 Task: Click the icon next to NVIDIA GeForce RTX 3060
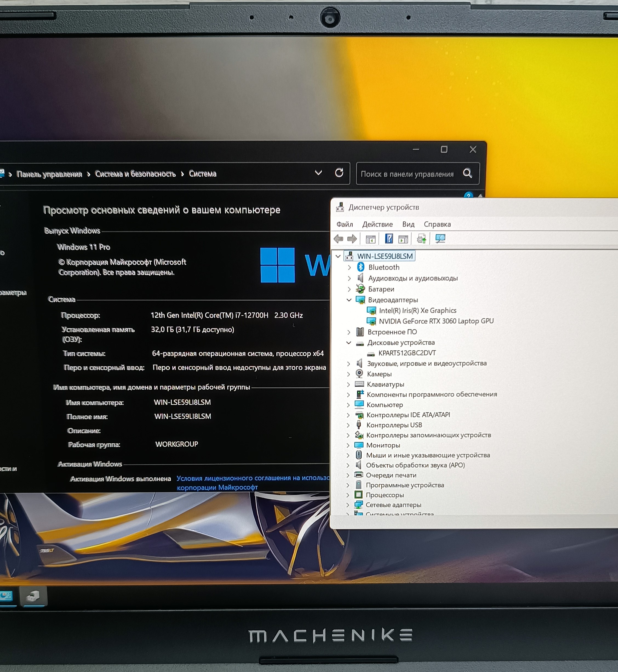[371, 321]
